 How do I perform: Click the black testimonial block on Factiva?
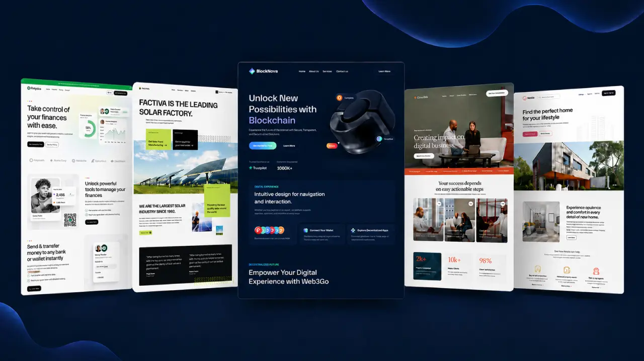(x=185, y=265)
